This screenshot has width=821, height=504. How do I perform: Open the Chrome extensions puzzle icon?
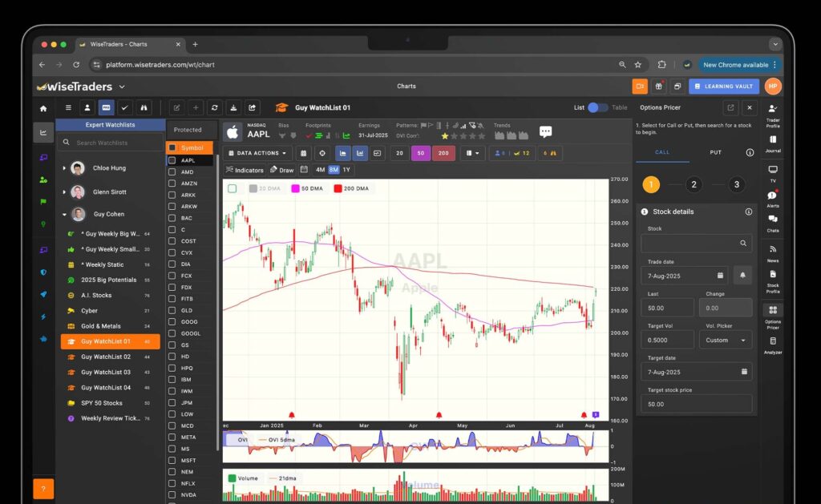point(661,65)
